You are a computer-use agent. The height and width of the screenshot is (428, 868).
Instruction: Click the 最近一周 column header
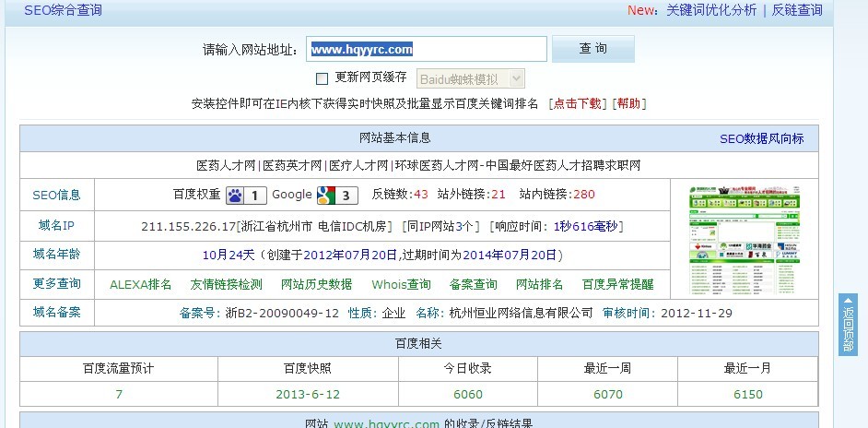click(x=607, y=368)
